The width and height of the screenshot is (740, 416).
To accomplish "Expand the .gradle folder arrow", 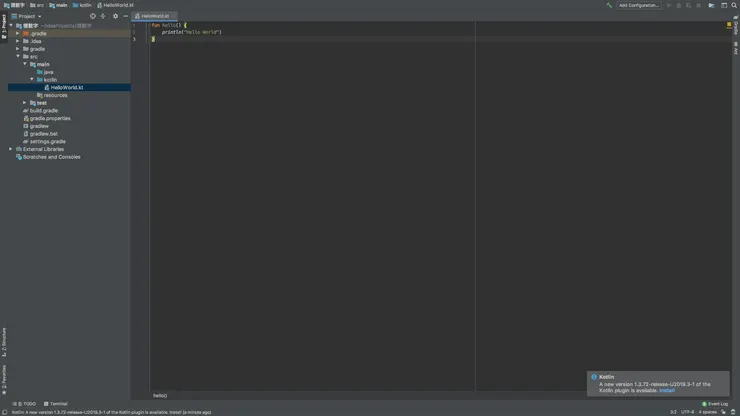I will (18, 34).
